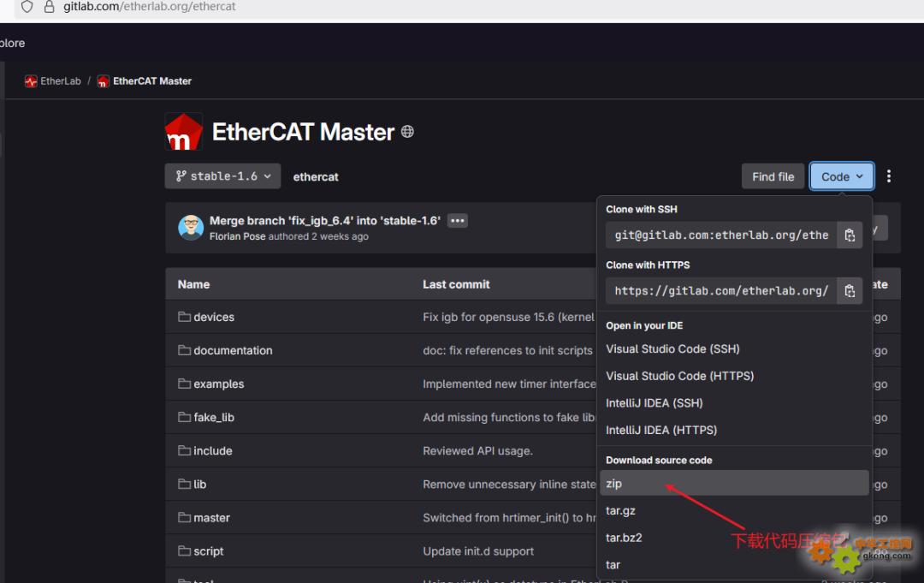The width and height of the screenshot is (924, 583).
Task: Open the EtherCAT Master breadcrumb link
Action: (152, 81)
